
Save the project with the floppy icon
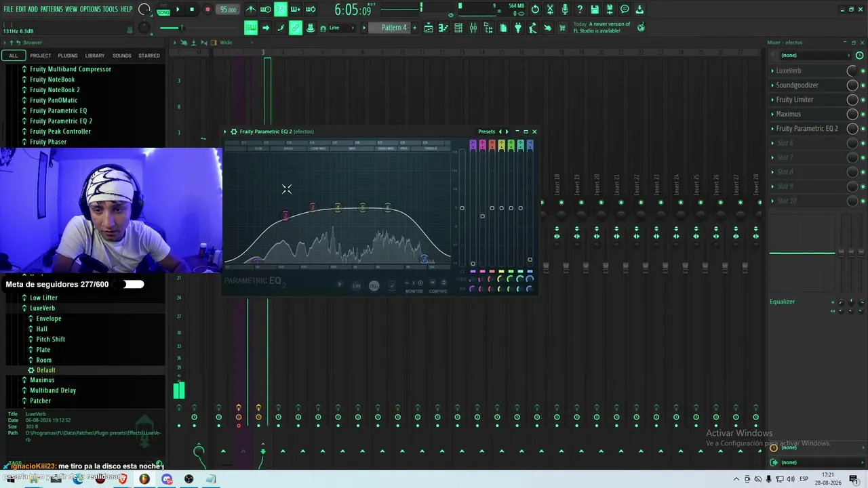595,9
